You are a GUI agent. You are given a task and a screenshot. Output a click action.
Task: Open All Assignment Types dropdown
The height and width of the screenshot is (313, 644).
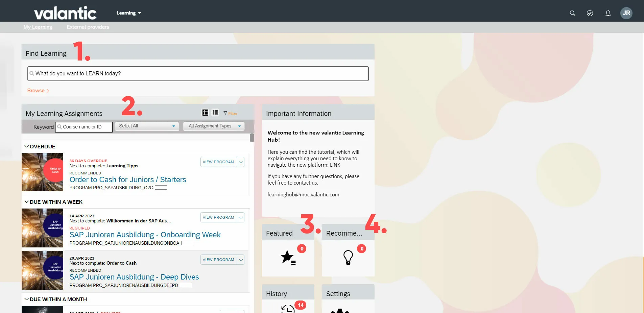(214, 126)
